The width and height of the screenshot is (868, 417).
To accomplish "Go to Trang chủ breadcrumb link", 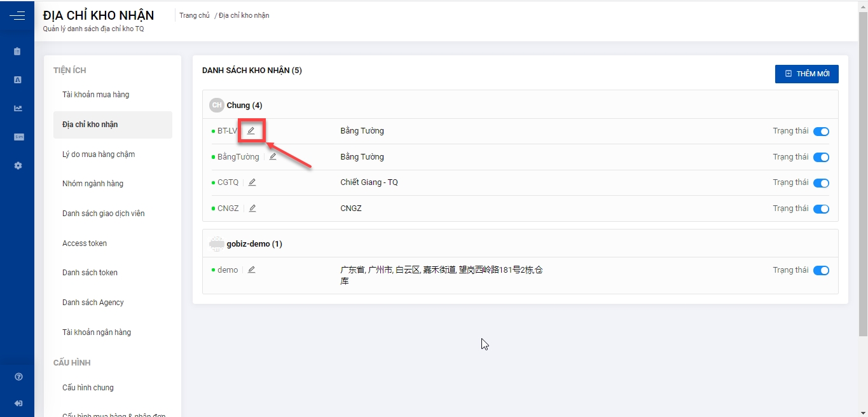I will click(x=194, y=15).
